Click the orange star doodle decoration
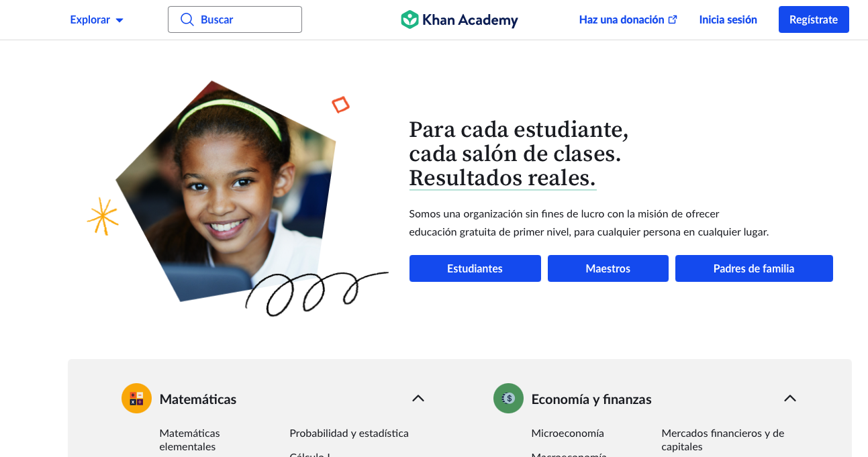The image size is (868, 457). pos(103,216)
